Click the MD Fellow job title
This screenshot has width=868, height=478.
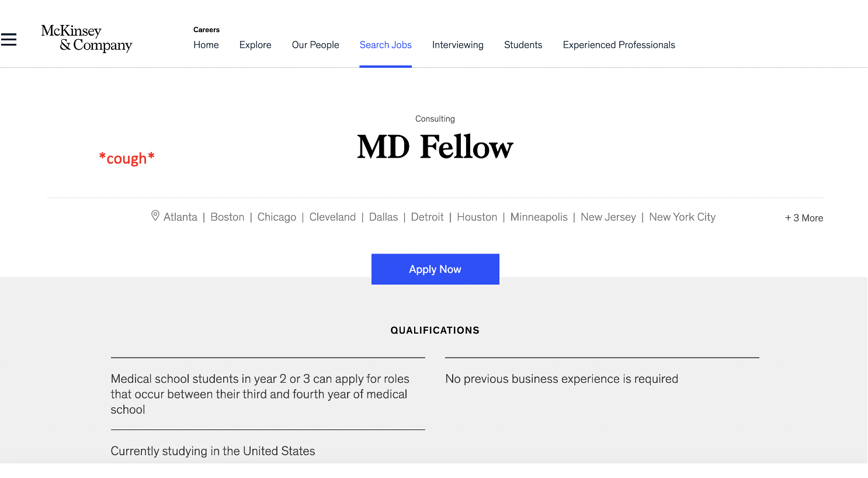[x=435, y=147]
